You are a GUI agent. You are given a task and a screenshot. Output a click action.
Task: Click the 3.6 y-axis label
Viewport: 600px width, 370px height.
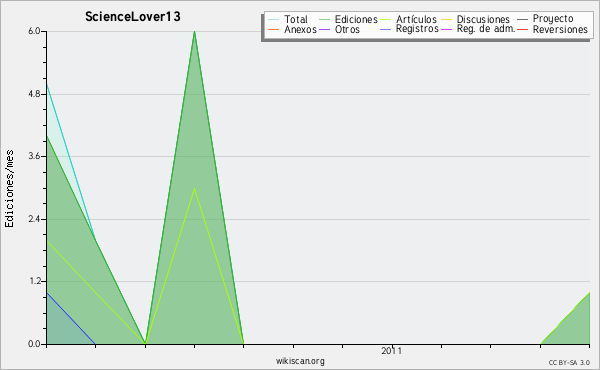34,156
